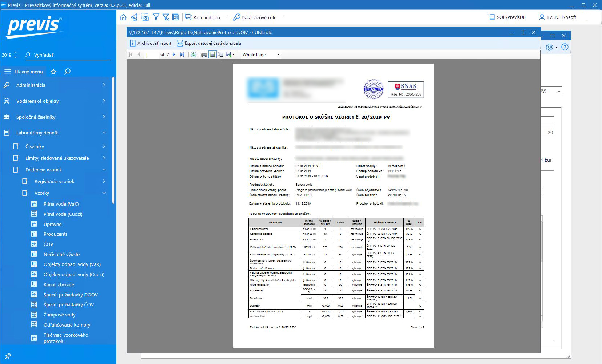Open the report export save dropdown
This screenshot has width=602, height=364.
tap(230, 54)
